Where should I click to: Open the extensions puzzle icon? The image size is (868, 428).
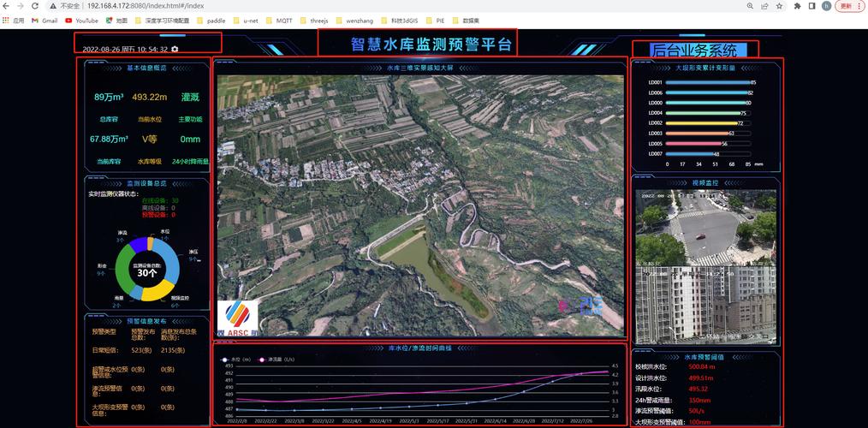[797, 5]
